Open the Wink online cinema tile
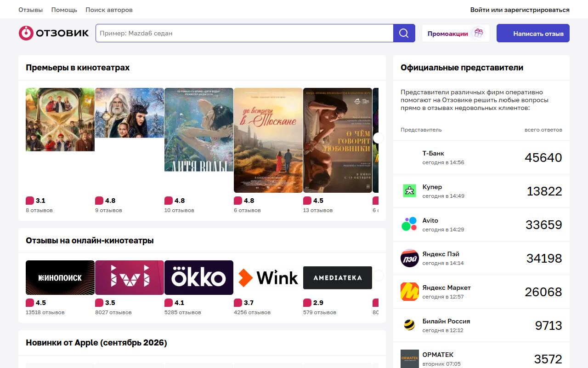588x368 pixels. click(x=268, y=277)
